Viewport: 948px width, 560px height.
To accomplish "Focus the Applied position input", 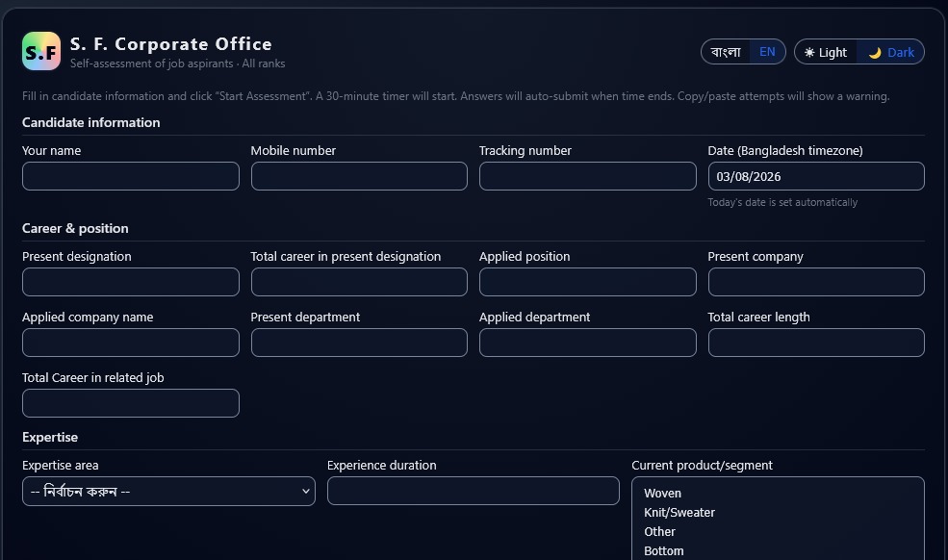I will coord(588,282).
